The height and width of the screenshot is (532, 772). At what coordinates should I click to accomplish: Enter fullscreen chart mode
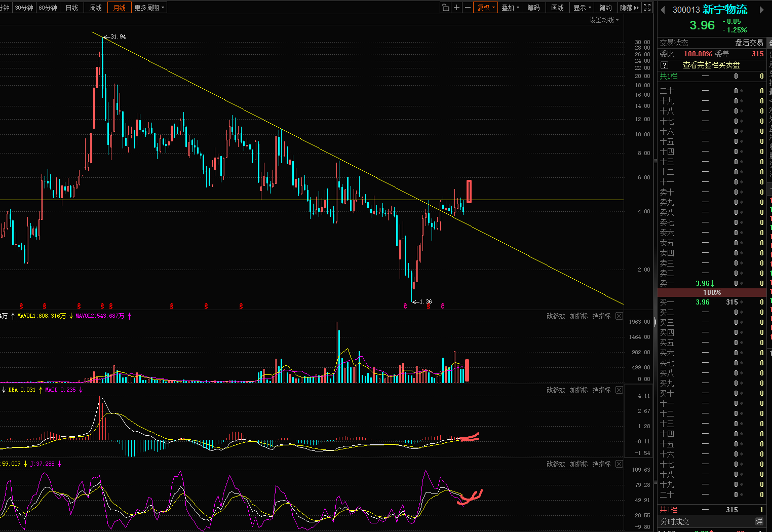(647, 8)
